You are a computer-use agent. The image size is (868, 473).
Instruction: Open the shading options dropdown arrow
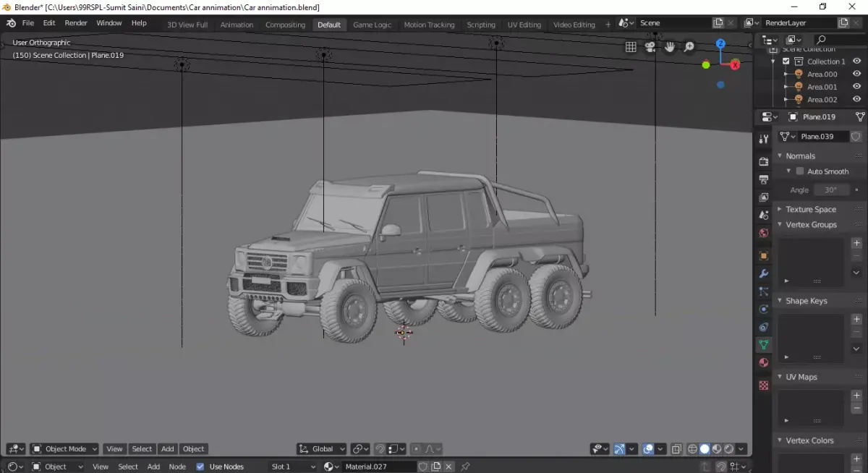tap(741, 449)
